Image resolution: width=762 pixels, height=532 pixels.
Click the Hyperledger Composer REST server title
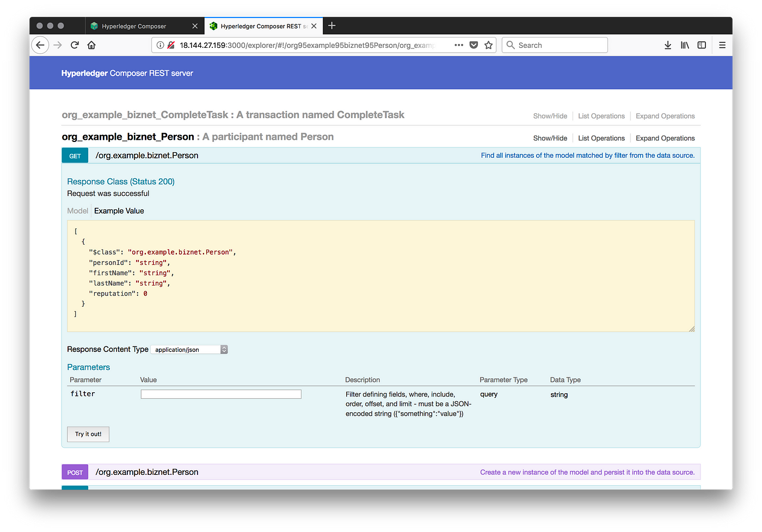coord(127,73)
